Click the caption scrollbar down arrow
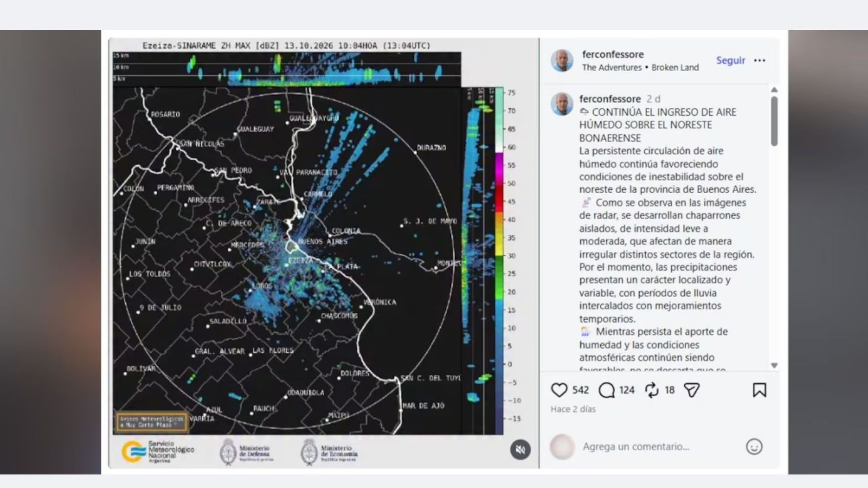This screenshot has width=868, height=488. (x=774, y=365)
